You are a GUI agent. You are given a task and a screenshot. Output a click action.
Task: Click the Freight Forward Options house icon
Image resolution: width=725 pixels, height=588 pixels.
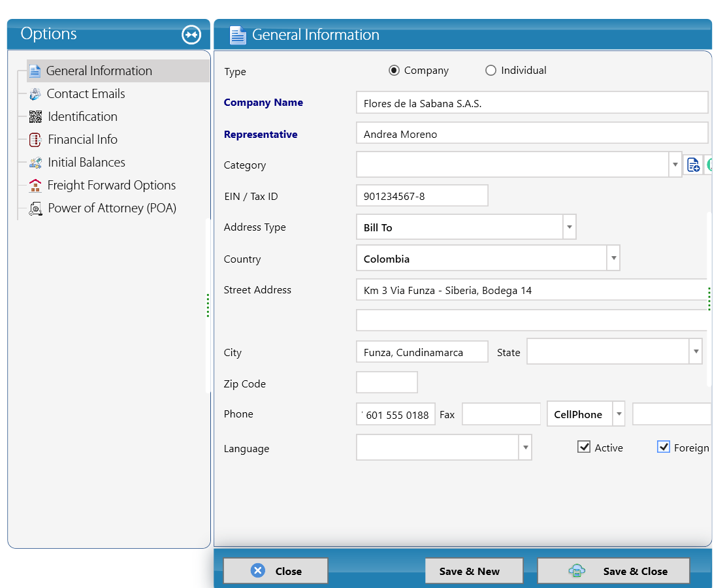click(35, 186)
